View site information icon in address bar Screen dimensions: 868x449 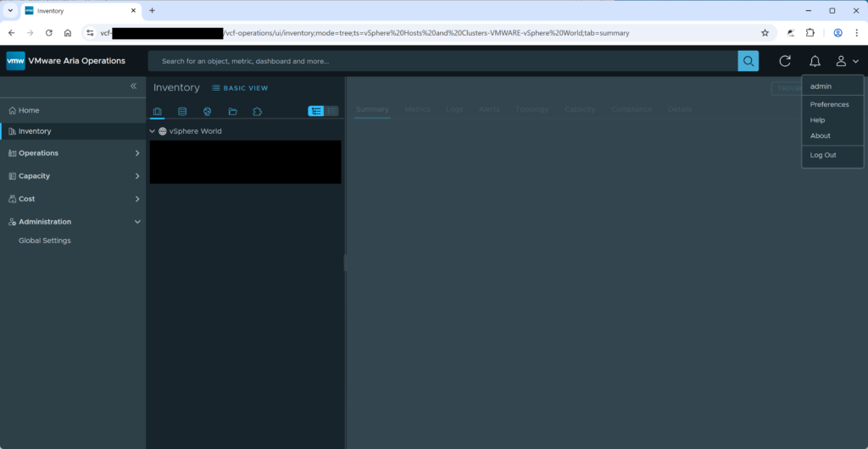[91, 33]
